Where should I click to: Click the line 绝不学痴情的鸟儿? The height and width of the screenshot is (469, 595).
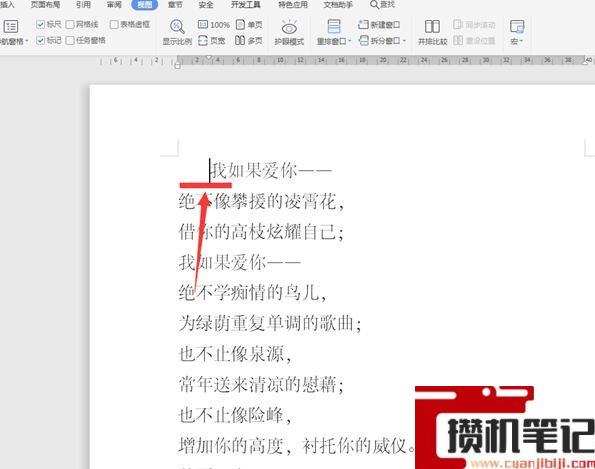coord(252,293)
